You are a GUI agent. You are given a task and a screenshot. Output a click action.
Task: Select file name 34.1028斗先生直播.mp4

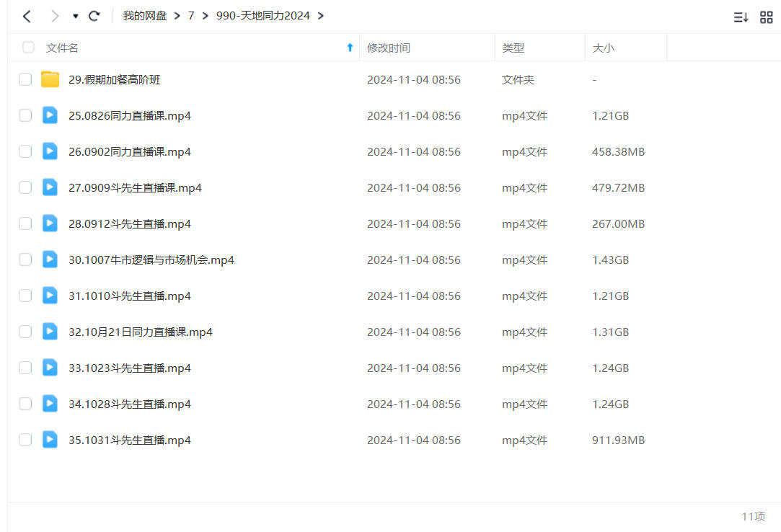pyautogui.click(x=130, y=404)
